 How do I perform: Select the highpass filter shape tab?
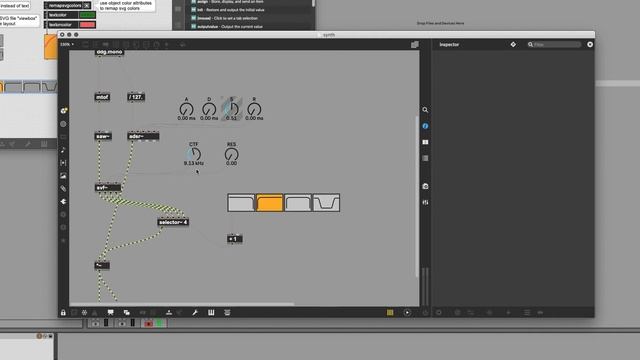coord(298,203)
